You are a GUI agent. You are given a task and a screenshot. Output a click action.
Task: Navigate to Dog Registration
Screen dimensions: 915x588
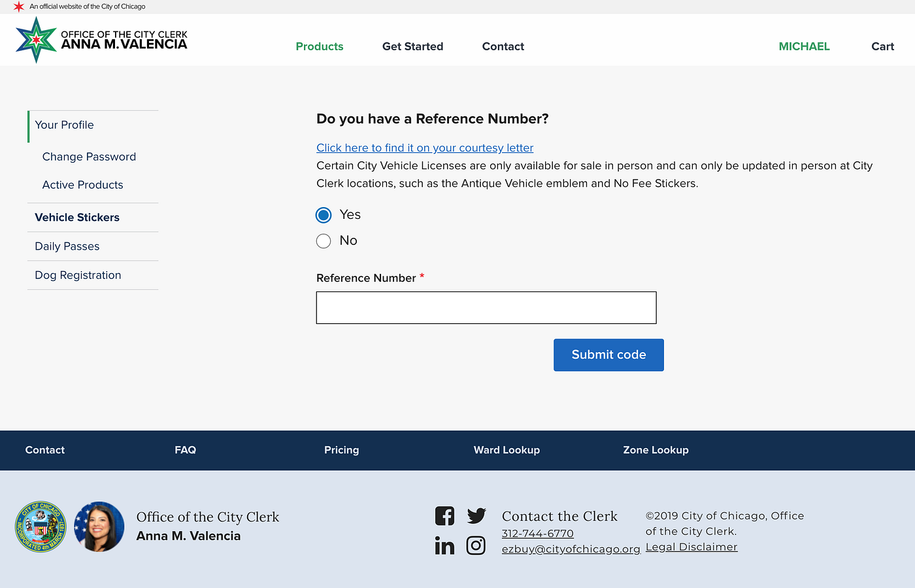[x=78, y=275]
